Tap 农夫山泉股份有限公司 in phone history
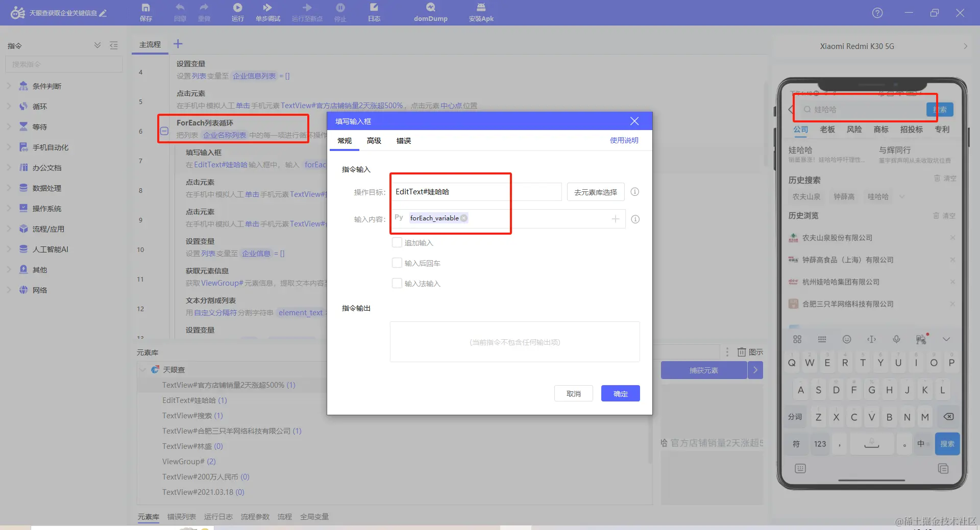Image resolution: width=980 pixels, height=530 pixels. pos(837,238)
